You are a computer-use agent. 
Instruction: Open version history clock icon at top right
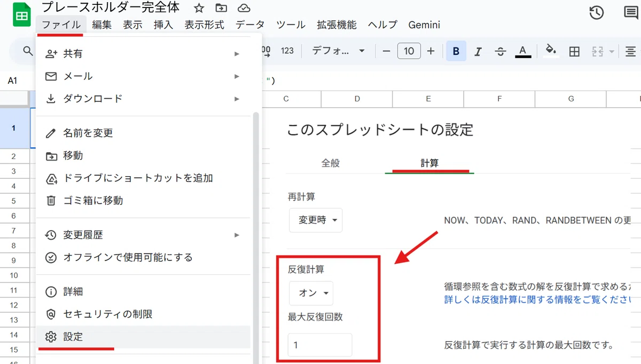pos(596,13)
